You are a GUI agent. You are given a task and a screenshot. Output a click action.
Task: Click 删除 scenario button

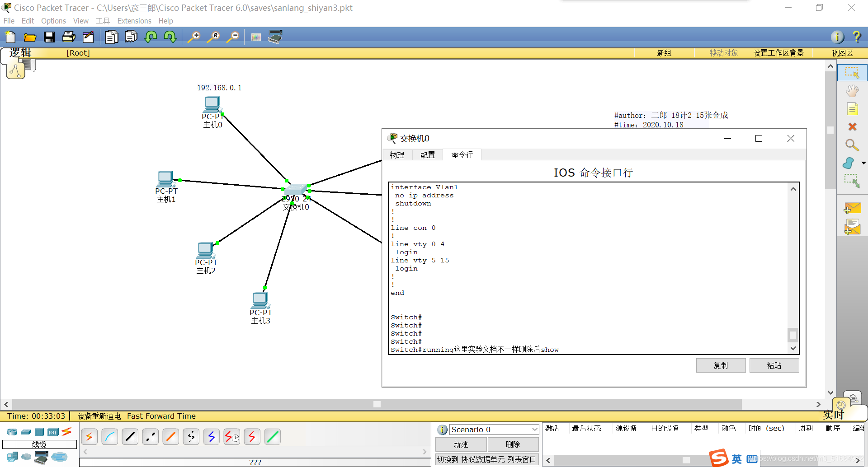click(x=513, y=444)
